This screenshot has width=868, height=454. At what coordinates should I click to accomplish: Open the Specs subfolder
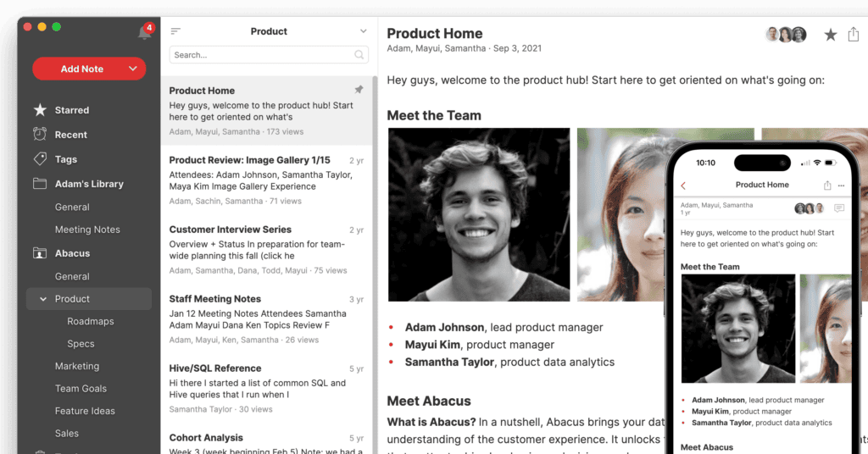[81, 344]
